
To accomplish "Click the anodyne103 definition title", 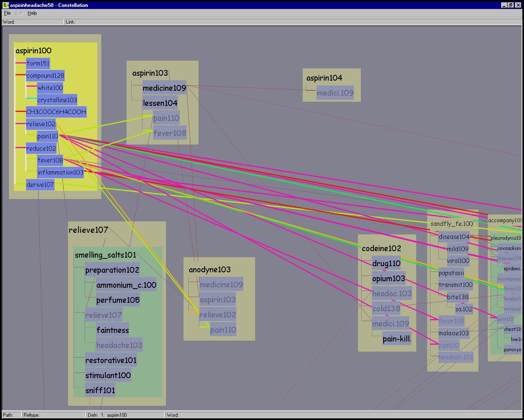I will [x=210, y=269].
